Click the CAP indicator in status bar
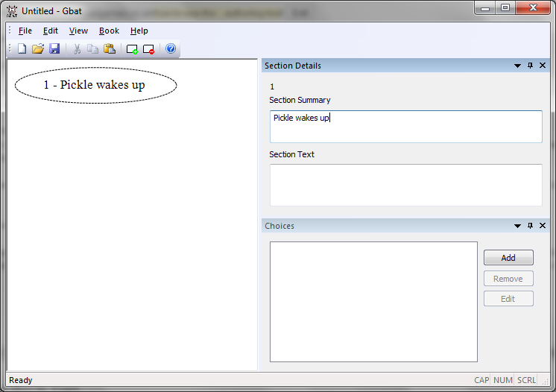This screenshot has height=392, width=556. [481, 380]
